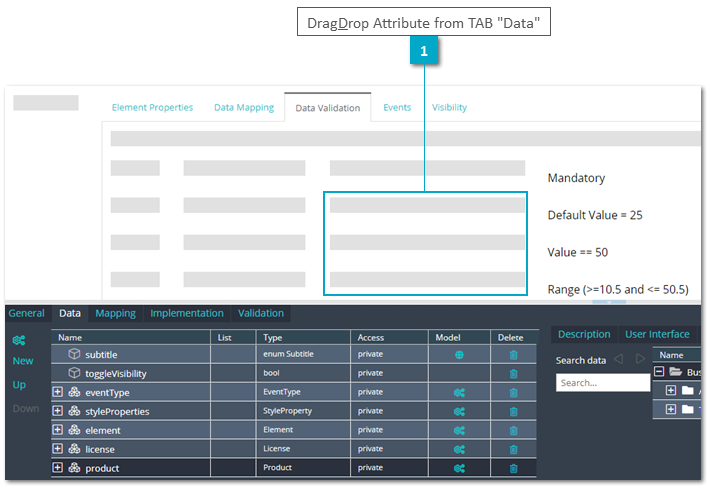Expand the element attribute

click(x=58, y=430)
